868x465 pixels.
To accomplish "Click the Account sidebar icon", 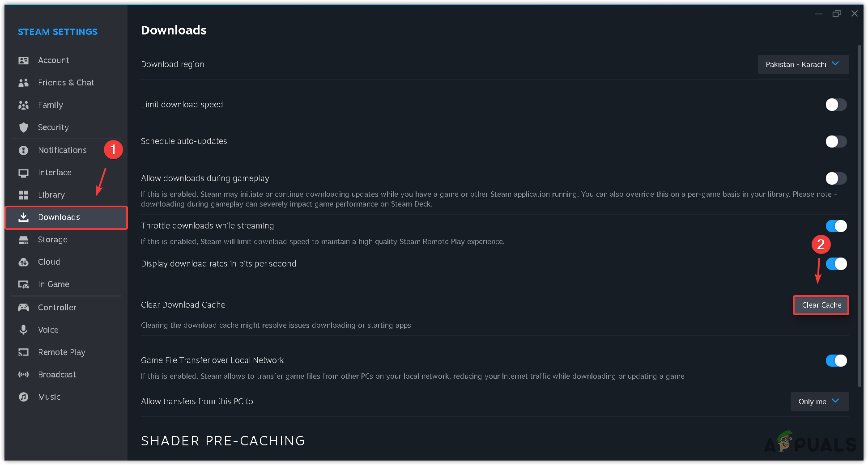I will pos(24,60).
